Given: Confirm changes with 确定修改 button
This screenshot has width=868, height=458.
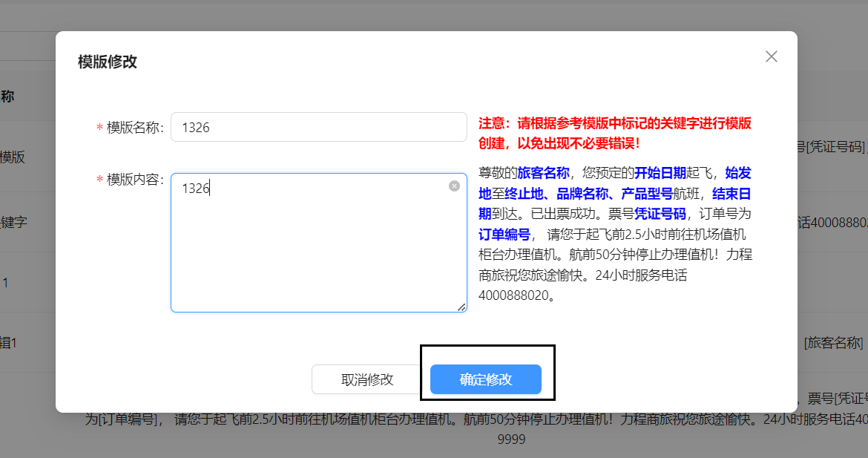Looking at the screenshot, I should [486, 379].
